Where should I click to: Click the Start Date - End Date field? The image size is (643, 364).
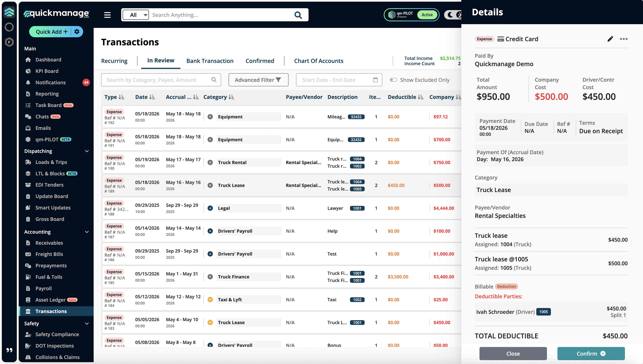click(x=339, y=80)
